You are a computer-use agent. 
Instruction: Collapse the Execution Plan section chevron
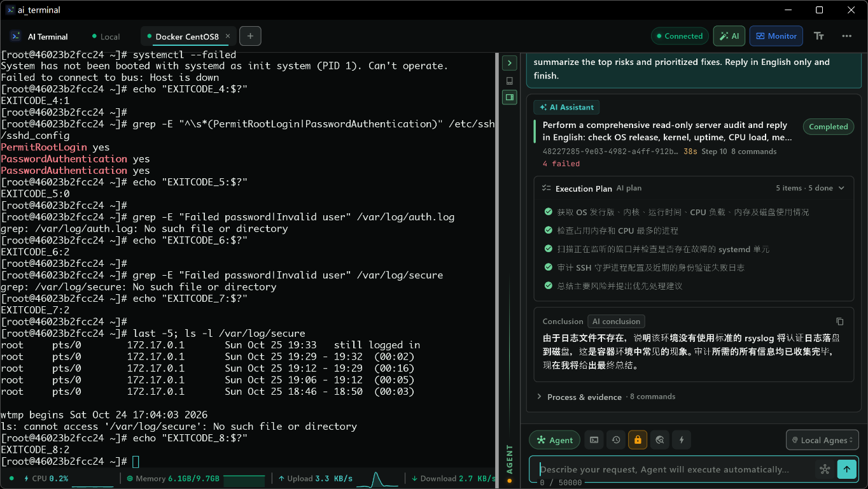click(x=841, y=188)
